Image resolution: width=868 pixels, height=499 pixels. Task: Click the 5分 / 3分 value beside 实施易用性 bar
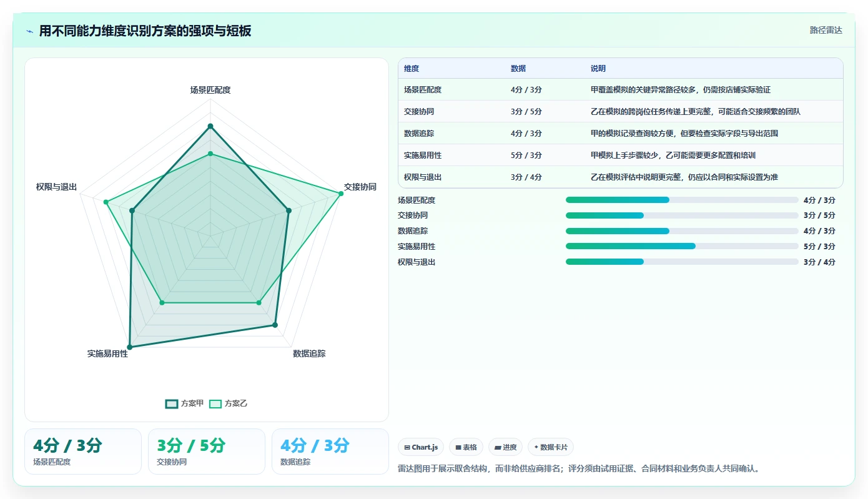tap(819, 247)
